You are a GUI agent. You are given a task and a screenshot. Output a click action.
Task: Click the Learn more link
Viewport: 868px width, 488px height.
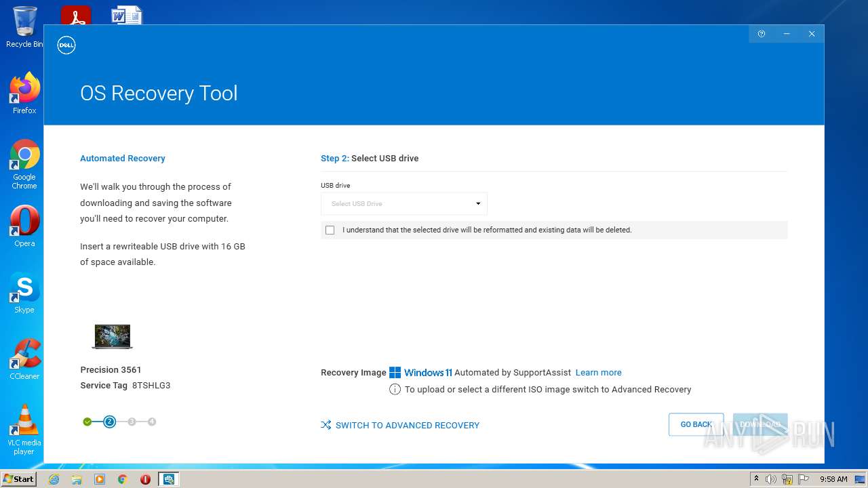point(598,372)
